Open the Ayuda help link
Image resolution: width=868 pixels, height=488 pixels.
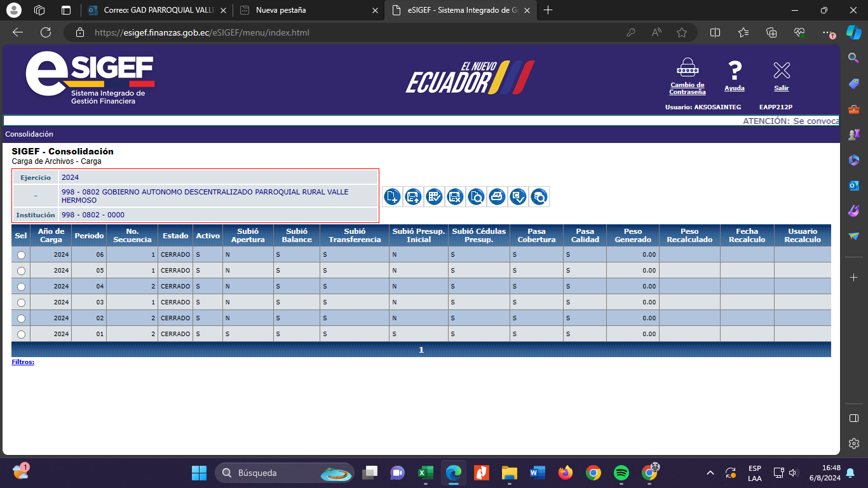pos(734,88)
